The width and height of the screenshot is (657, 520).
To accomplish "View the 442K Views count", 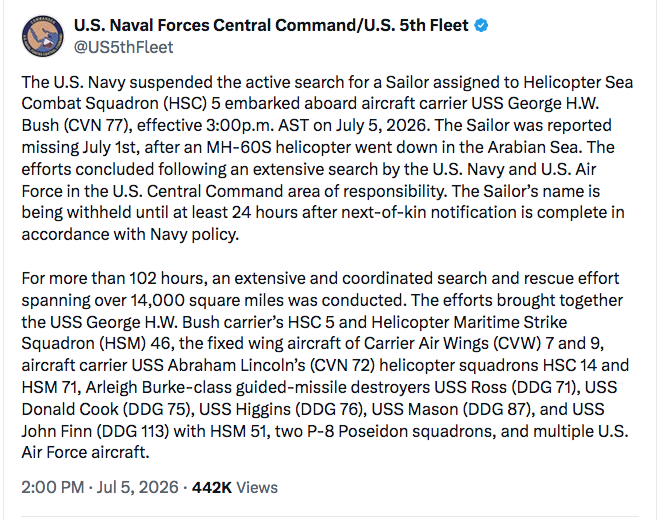I will 235,487.
